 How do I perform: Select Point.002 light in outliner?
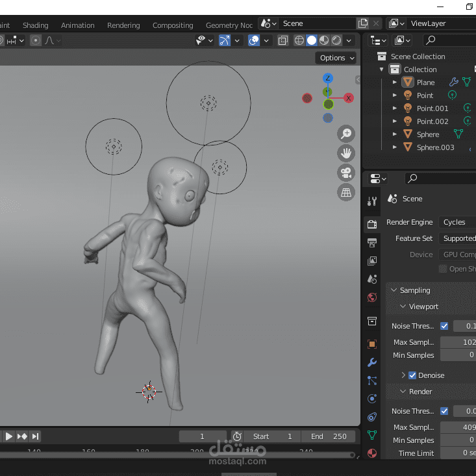(x=432, y=121)
